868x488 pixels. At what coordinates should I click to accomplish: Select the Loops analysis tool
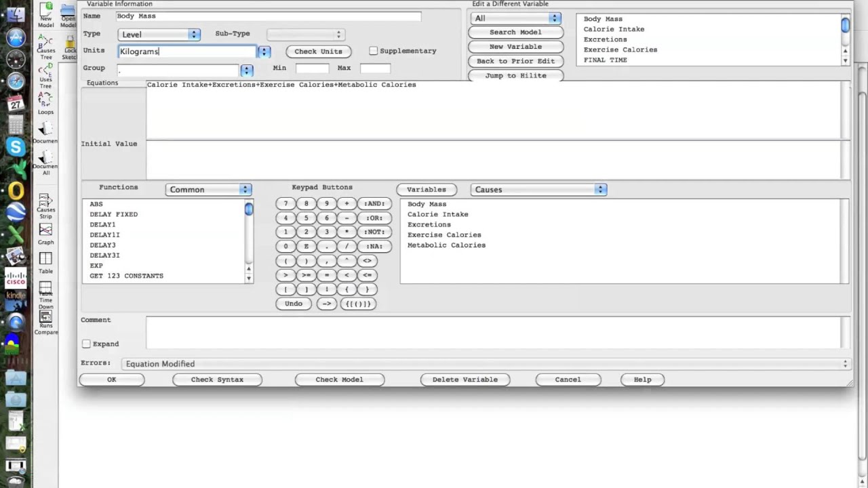click(45, 104)
